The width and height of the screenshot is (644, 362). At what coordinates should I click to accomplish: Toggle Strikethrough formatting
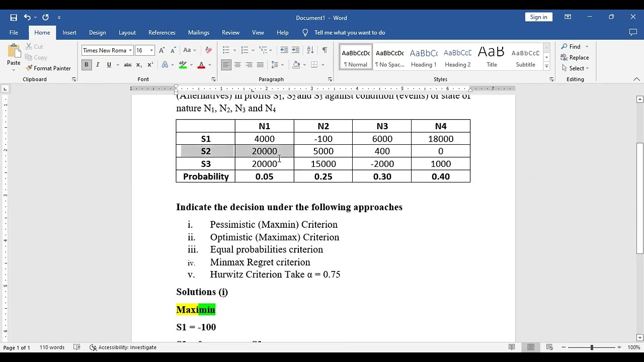128,65
